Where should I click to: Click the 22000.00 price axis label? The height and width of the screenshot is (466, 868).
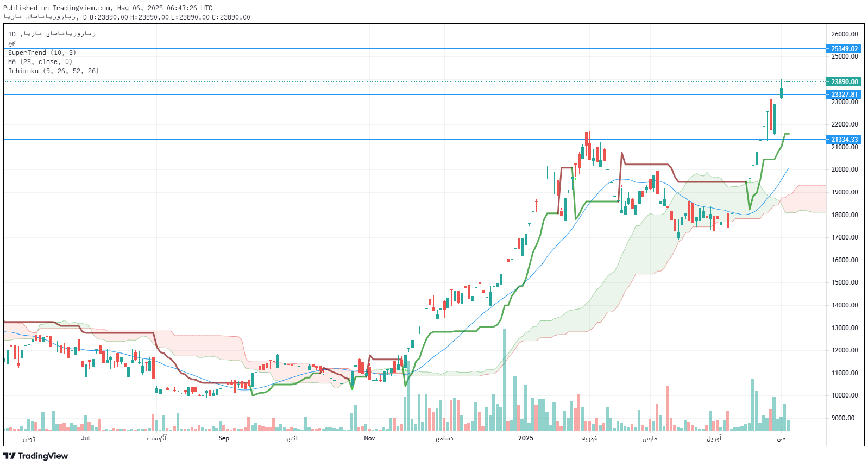pyautogui.click(x=845, y=124)
